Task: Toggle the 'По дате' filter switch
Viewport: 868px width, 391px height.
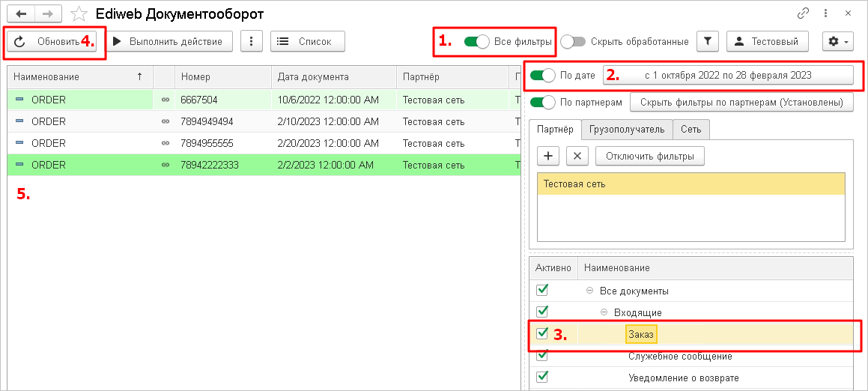Action: pyautogui.click(x=542, y=75)
